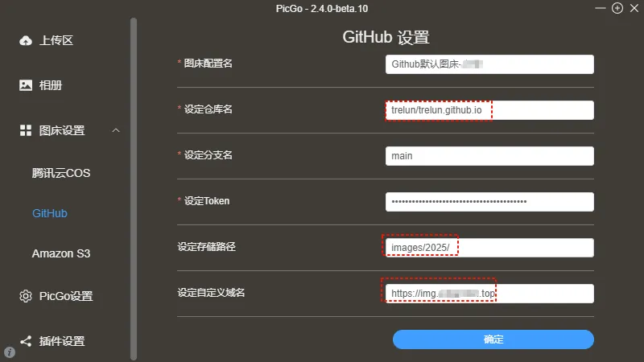Image resolution: width=644 pixels, height=362 pixels.
Task: Select 腾讯云COS in sidebar
Action: coord(61,173)
